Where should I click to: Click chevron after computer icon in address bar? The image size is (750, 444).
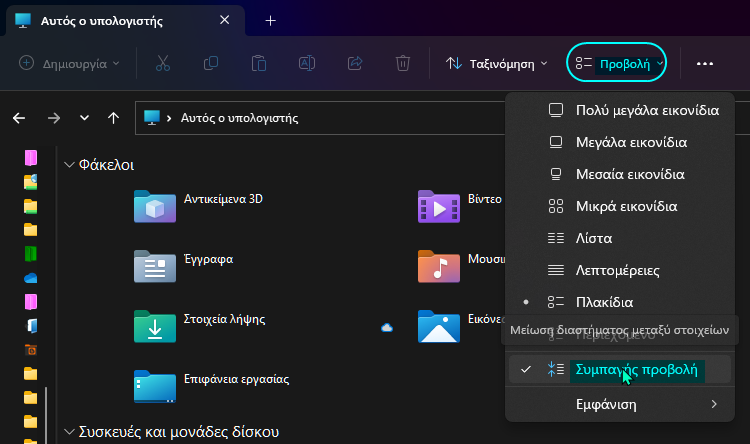169,118
